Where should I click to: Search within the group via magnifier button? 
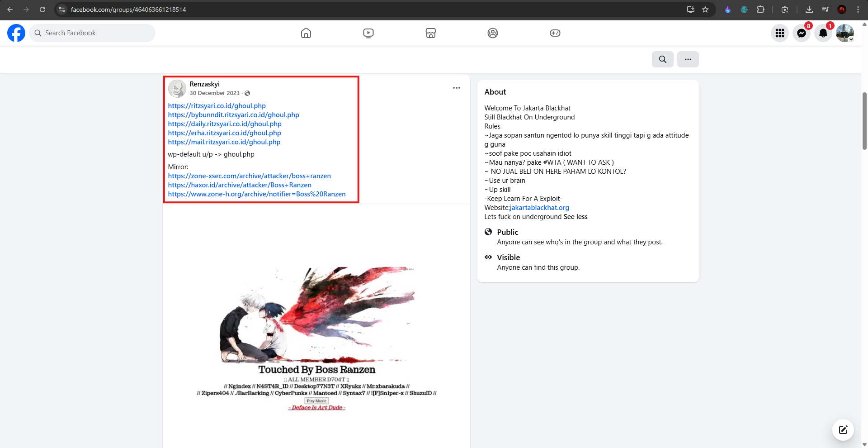663,59
